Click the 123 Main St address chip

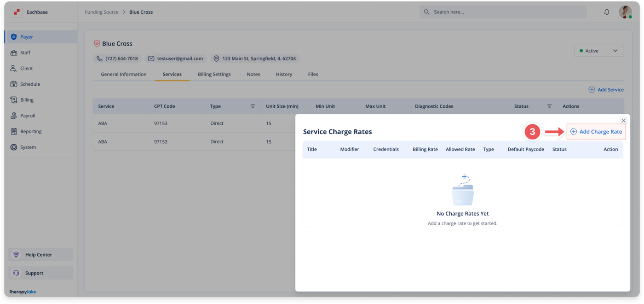[x=254, y=58]
